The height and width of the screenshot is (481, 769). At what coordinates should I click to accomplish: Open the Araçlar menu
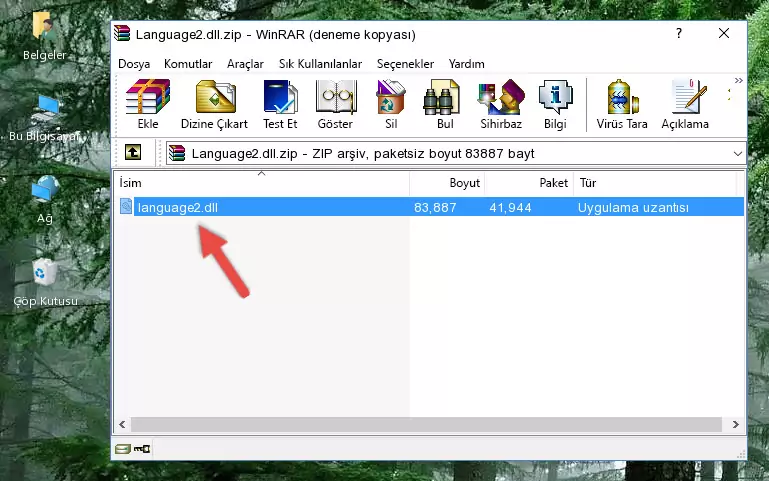coord(245,64)
